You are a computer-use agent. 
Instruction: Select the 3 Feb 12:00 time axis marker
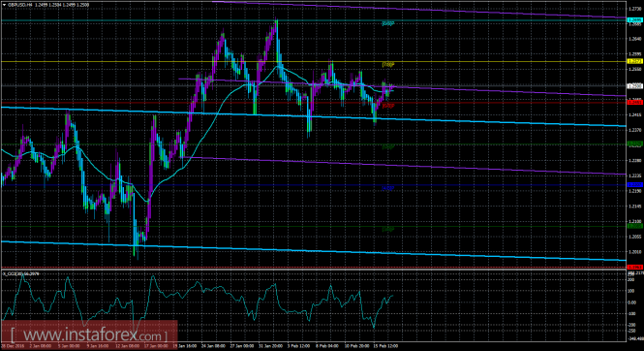point(297,346)
